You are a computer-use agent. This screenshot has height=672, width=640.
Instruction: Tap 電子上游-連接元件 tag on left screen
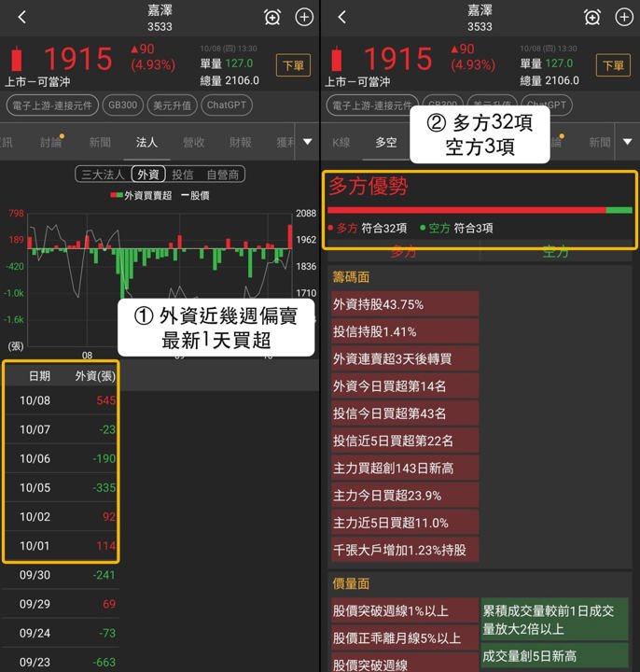(52, 105)
